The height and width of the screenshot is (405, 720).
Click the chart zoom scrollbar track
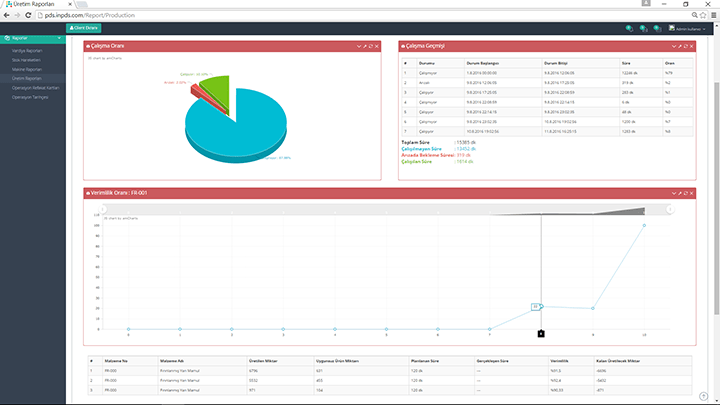coord(386,209)
